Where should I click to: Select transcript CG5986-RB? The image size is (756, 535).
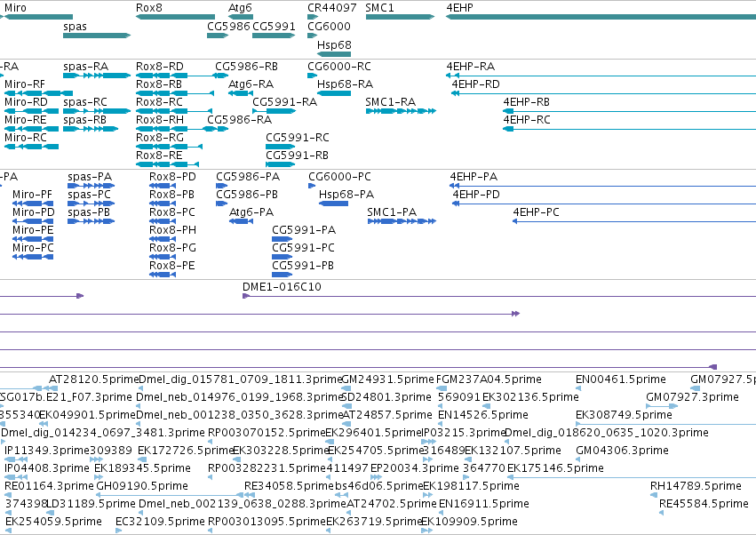click(222, 76)
